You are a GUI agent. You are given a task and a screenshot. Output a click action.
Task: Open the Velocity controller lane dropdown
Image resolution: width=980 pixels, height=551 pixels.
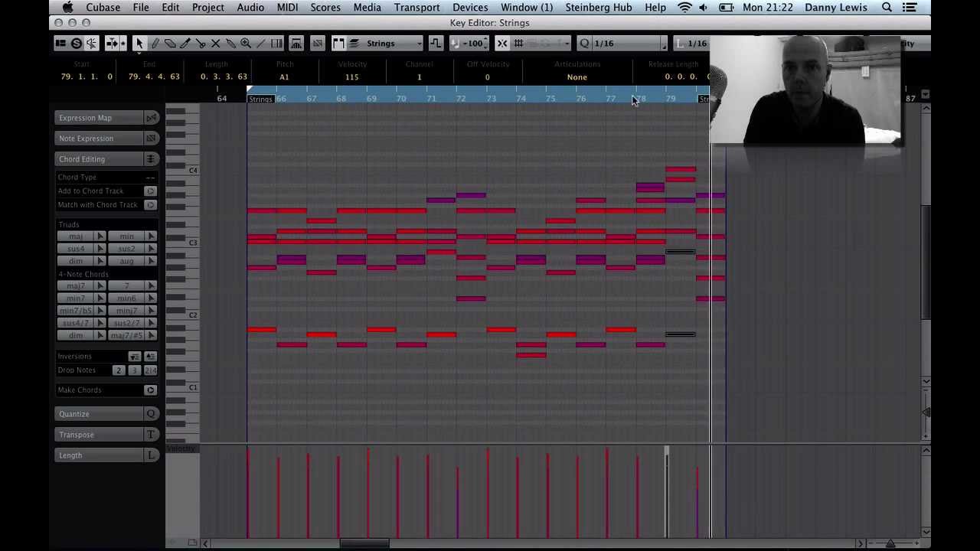tap(183, 449)
